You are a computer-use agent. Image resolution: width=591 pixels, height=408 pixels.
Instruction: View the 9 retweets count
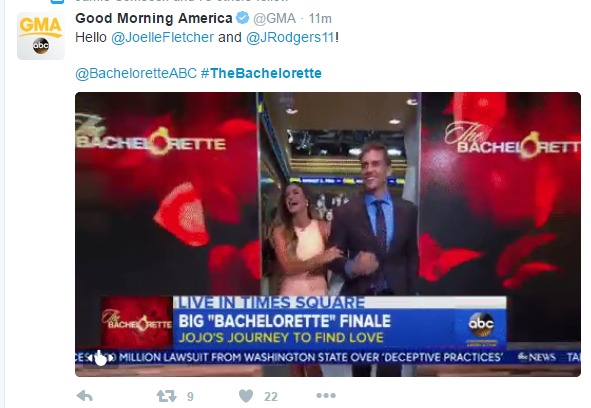click(x=190, y=396)
